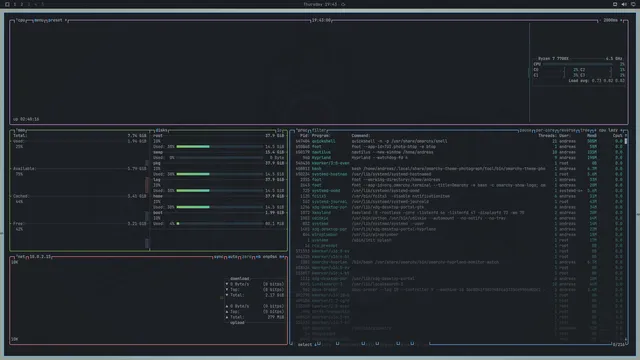Screen dimensions: 640x360
Task: Switch to workspace 3 in top bar
Action: pyautogui.click(x=29, y=4)
